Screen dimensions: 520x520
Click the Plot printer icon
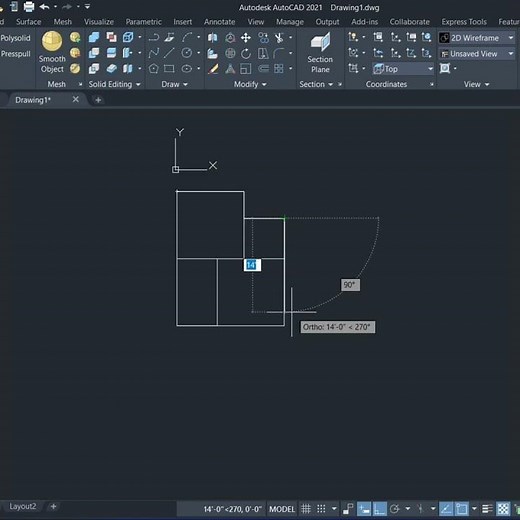pyautogui.click(x=29, y=6)
